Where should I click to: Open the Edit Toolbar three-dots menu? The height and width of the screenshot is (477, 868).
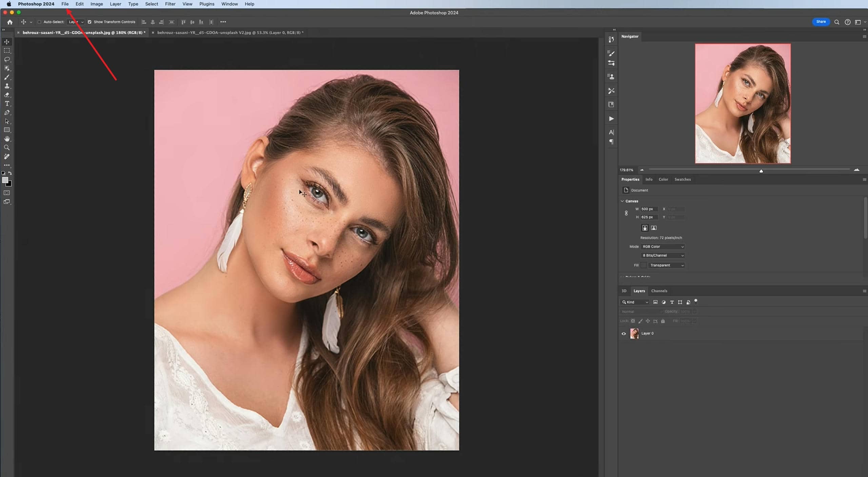[7, 165]
